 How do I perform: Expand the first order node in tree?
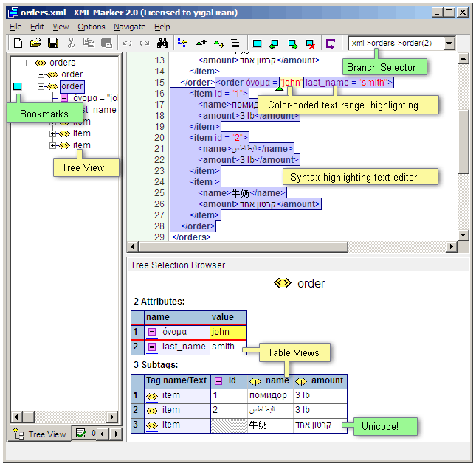(41, 74)
